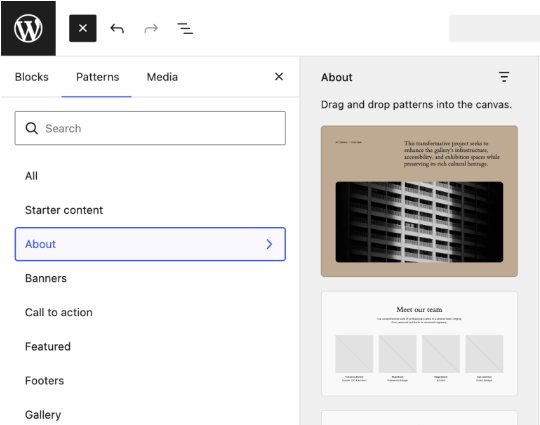
Task: Show All pattern categories
Action: pos(150,176)
